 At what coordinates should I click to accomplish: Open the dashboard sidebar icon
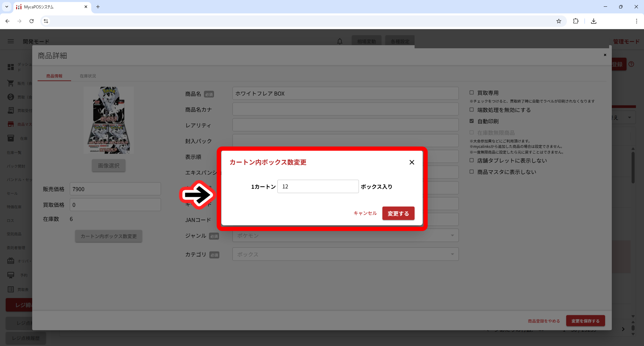(11, 67)
